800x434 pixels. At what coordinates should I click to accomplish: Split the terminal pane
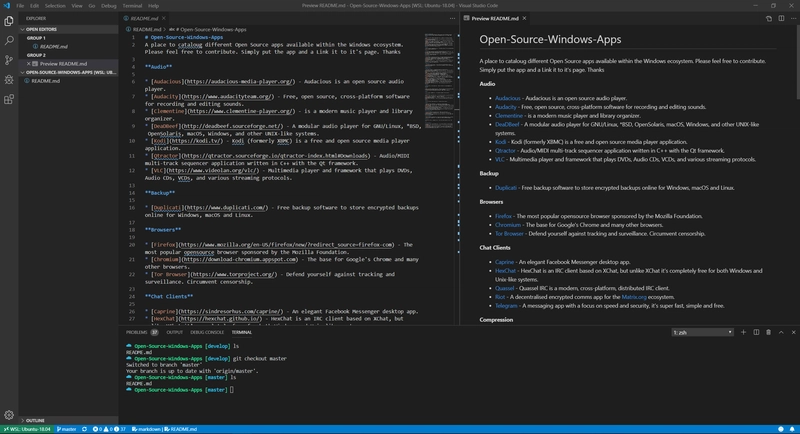point(756,332)
